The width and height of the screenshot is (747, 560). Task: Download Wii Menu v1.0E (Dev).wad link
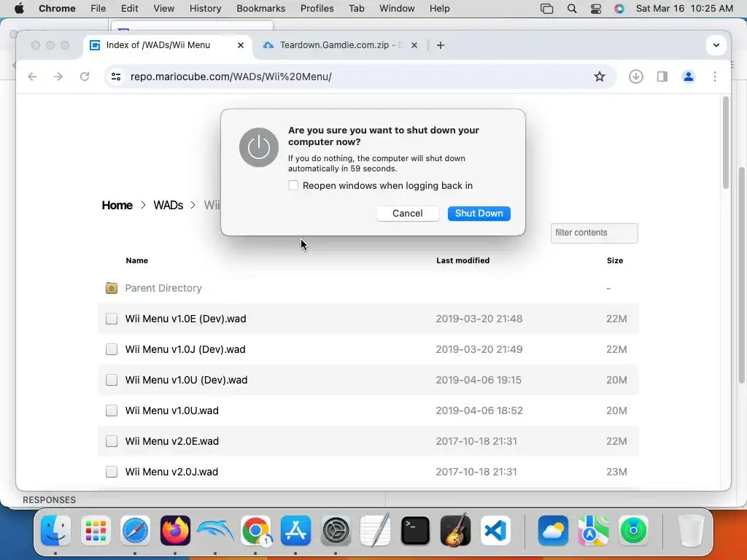click(186, 319)
